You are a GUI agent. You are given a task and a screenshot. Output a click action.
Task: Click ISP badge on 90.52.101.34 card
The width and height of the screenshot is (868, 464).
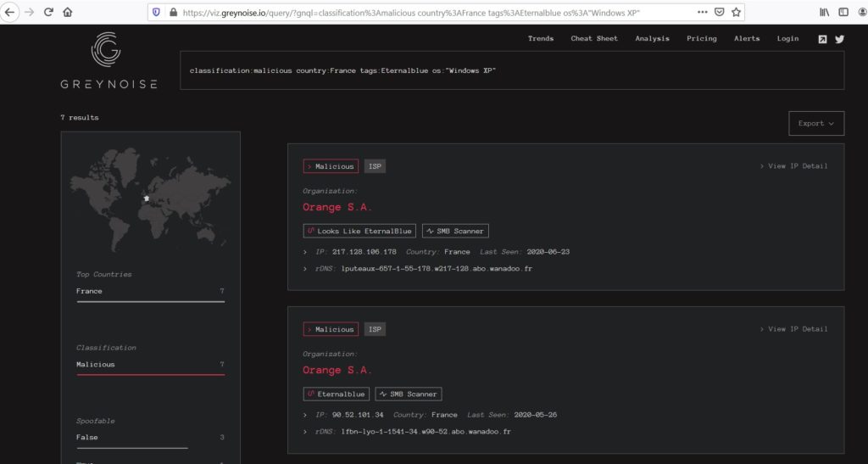(375, 329)
